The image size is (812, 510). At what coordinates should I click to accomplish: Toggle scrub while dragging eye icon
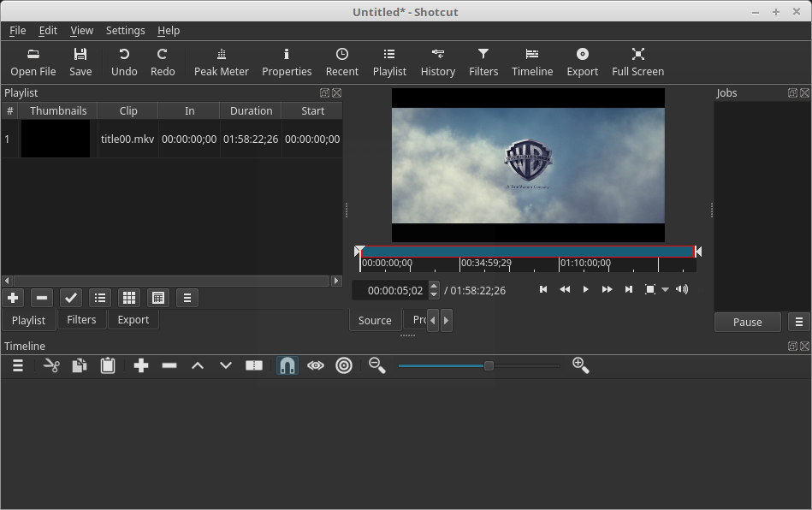click(x=316, y=365)
